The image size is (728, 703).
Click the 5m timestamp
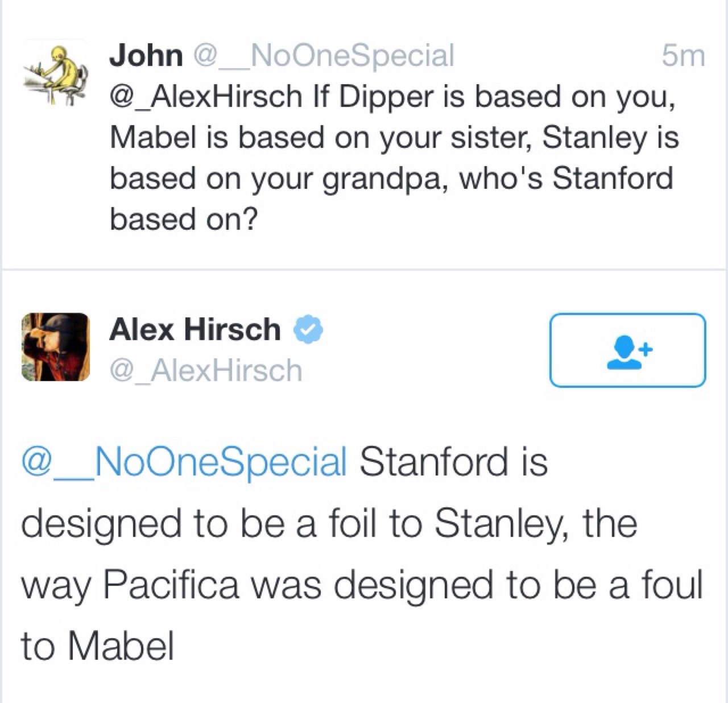pyautogui.click(x=683, y=56)
